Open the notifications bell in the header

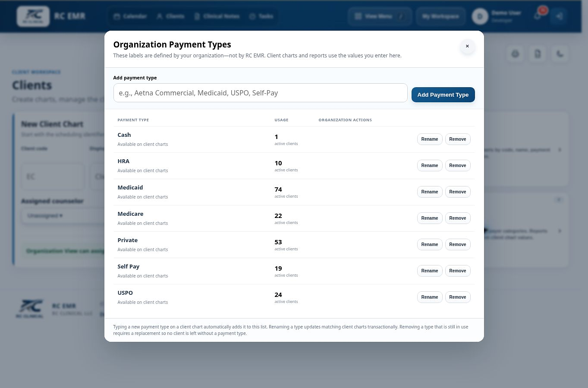click(538, 16)
